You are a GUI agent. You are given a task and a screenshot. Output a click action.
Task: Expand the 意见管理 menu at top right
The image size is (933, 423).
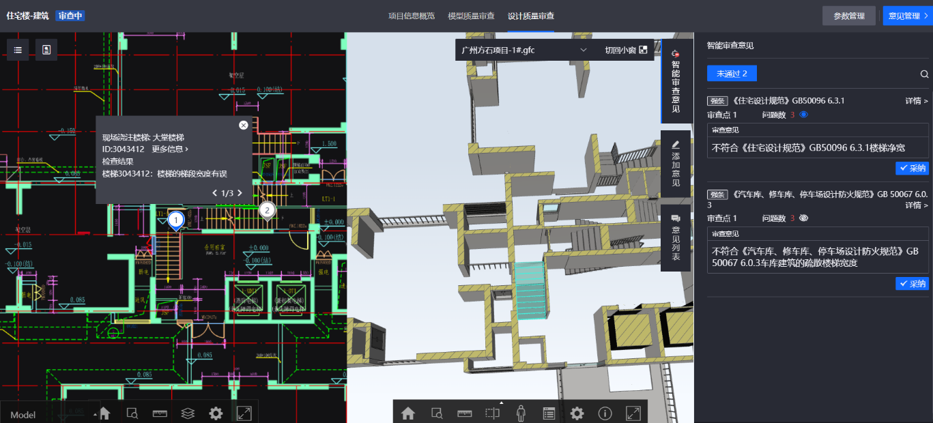click(x=907, y=16)
